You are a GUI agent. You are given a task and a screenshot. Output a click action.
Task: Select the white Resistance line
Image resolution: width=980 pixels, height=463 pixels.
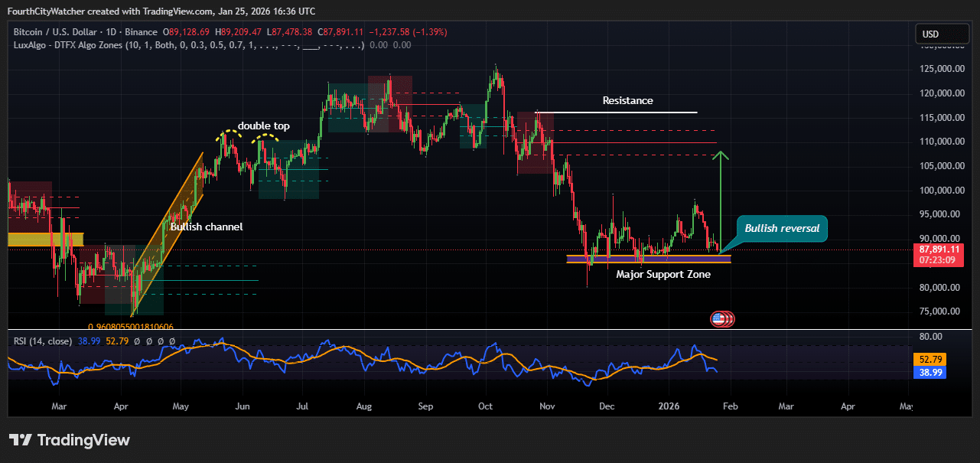click(618, 112)
